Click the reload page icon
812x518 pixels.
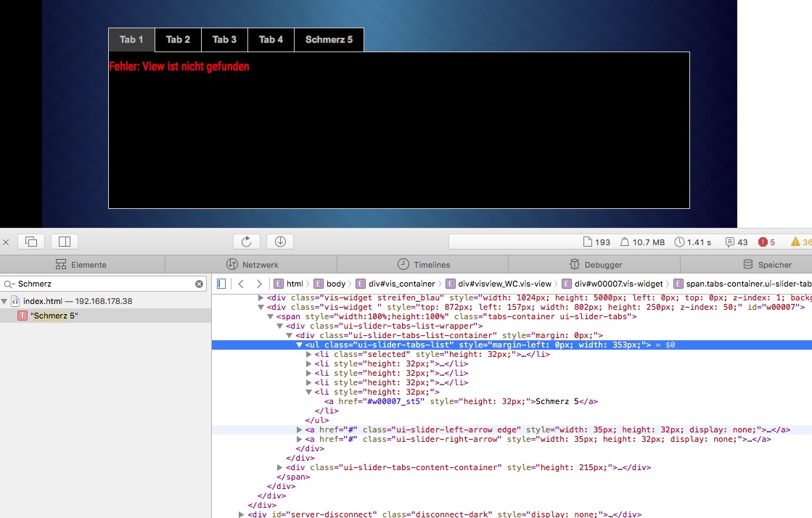tap(246, 242)
